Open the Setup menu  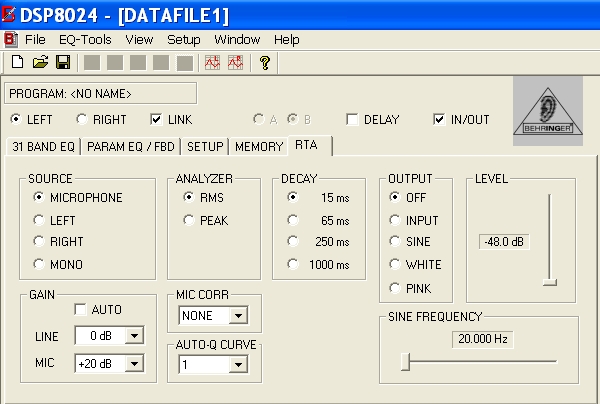(184, 40)
